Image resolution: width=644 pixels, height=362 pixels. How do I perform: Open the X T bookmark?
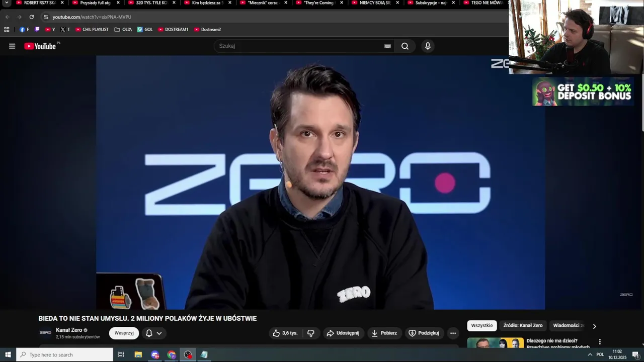65,30
